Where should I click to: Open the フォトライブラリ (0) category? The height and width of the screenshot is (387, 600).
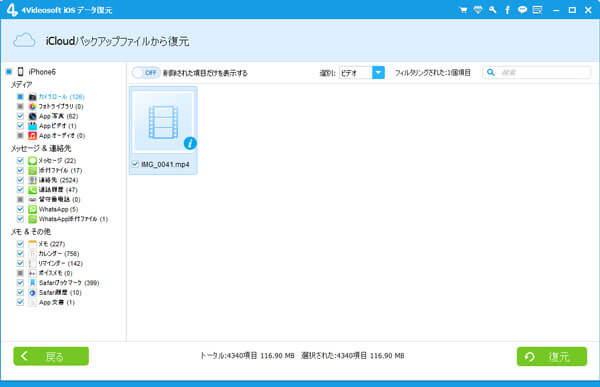[x=61, y=106]
